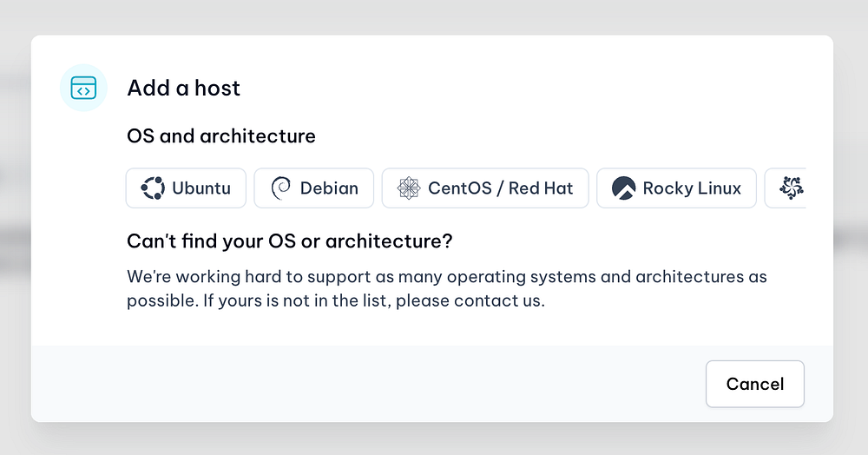Viewport: 868px width, 455px height.
Task: Click the CentOS pinwheel logo
Action: tap(409, 188)
